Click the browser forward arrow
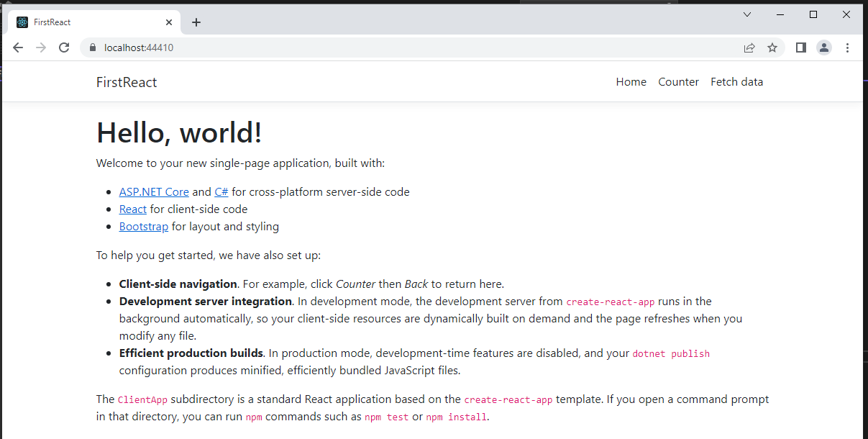The width and height of the screenshot is (868, 439). [x=41, y=47]
